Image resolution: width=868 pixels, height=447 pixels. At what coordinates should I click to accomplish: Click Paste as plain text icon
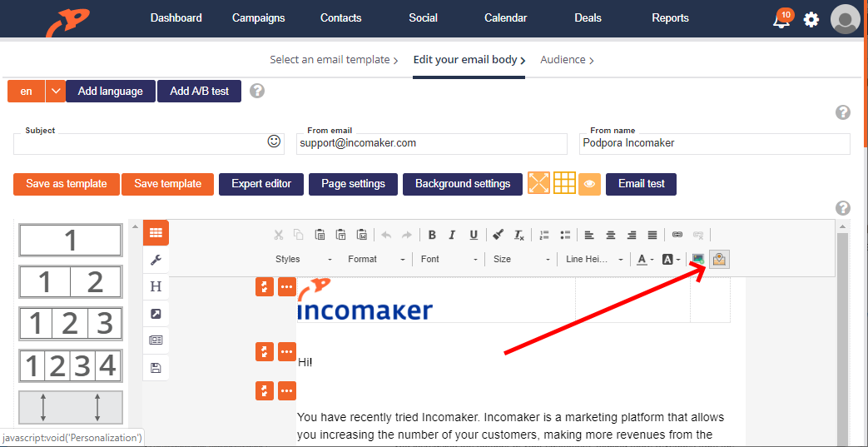[x=340, y=235]
